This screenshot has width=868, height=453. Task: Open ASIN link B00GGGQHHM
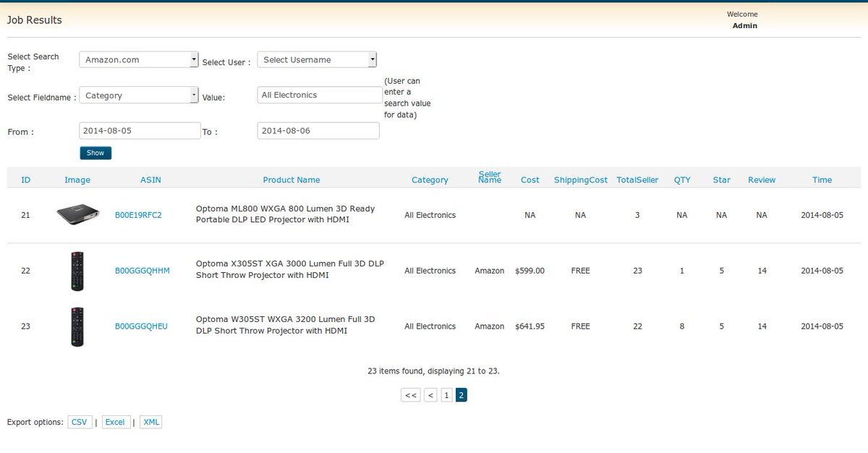tap(142, 271)
